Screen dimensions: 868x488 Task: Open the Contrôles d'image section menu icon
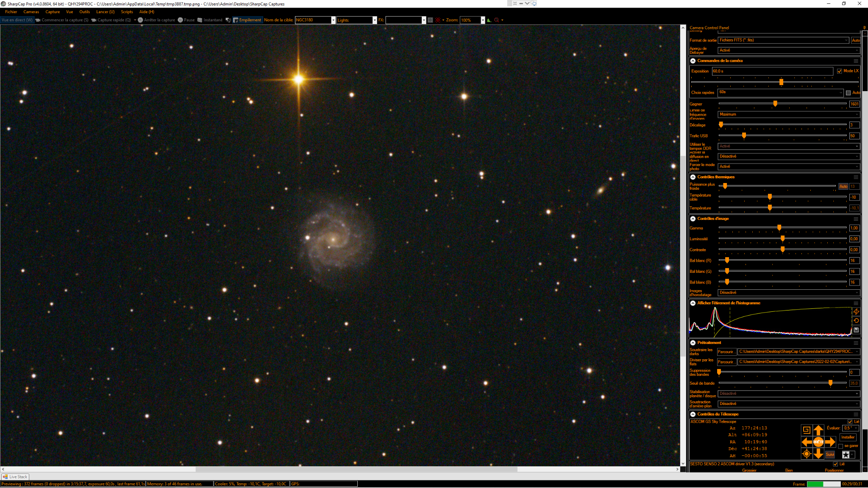(856, 219)
